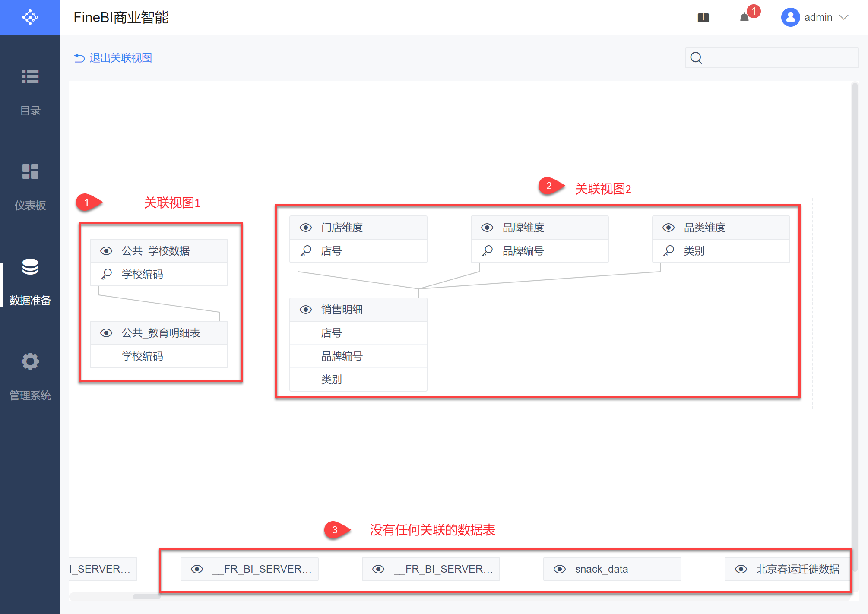Viewport: 868px width, 614px height.
Task: Open the help documentation book icon
Action: [x=703, y=18]
